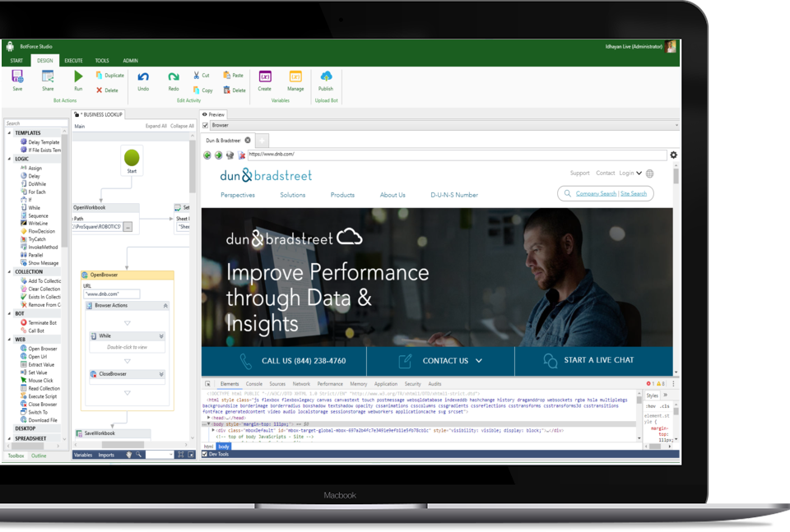The height and width of the screenshot is (532, 790).
Task: Select the pan hand tool in designer
Action: coord(129,455)
